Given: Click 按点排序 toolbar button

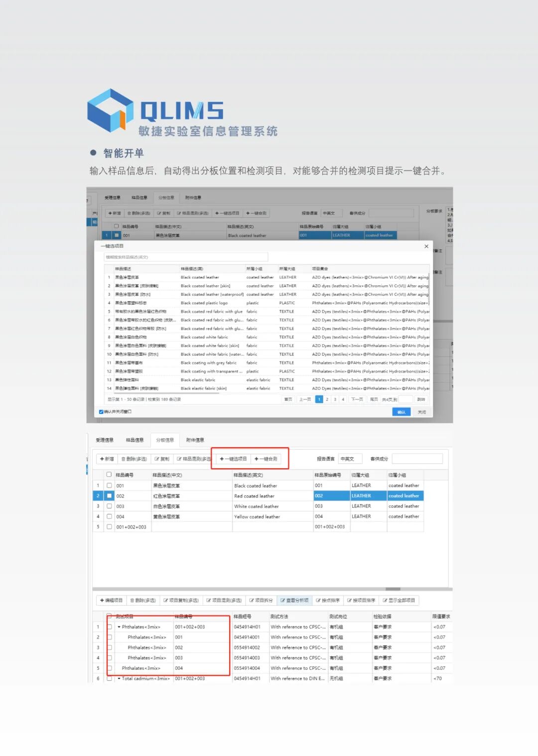Looking at the screenshot, I should tap(327, 601).
